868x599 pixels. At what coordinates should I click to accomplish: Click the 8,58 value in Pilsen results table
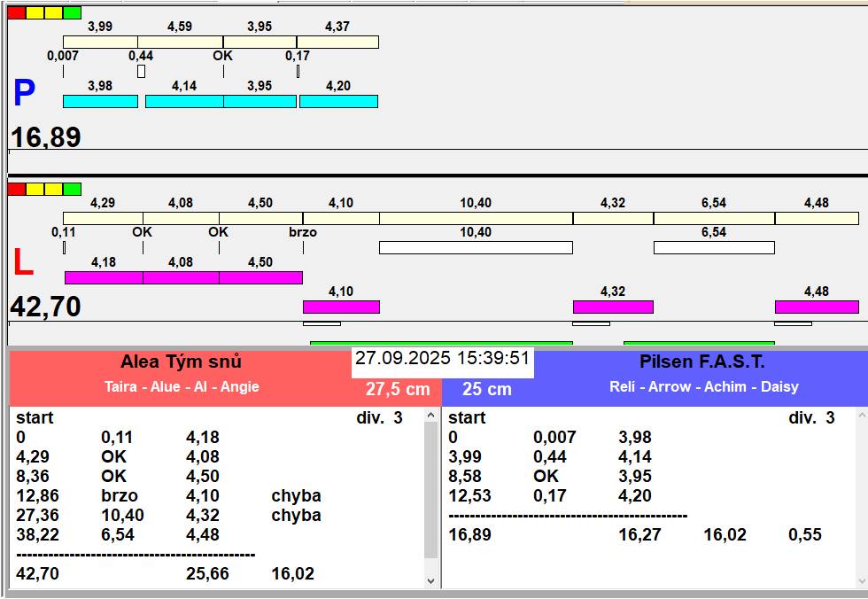click(465, 476)
